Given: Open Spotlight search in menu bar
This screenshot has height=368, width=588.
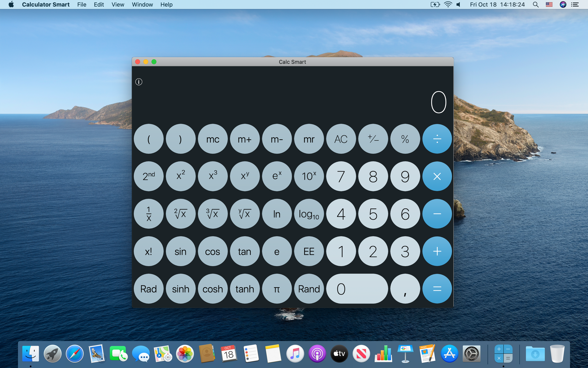Looking at the screenshot, I should pos(536,5).
